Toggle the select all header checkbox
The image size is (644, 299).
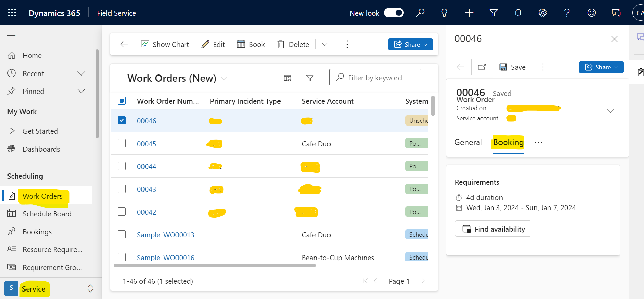[x=122, y=101]
